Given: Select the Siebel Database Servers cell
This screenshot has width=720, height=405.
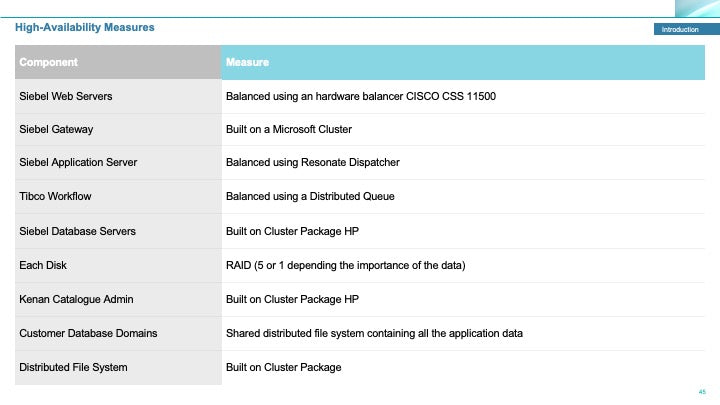Looking at the screenshot, I should 118,231.
